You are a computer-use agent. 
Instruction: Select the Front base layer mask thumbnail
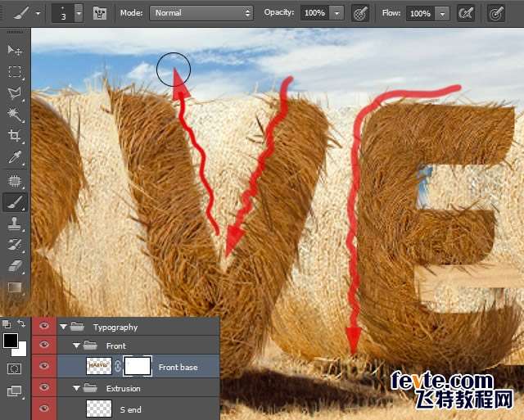(137, 367)
